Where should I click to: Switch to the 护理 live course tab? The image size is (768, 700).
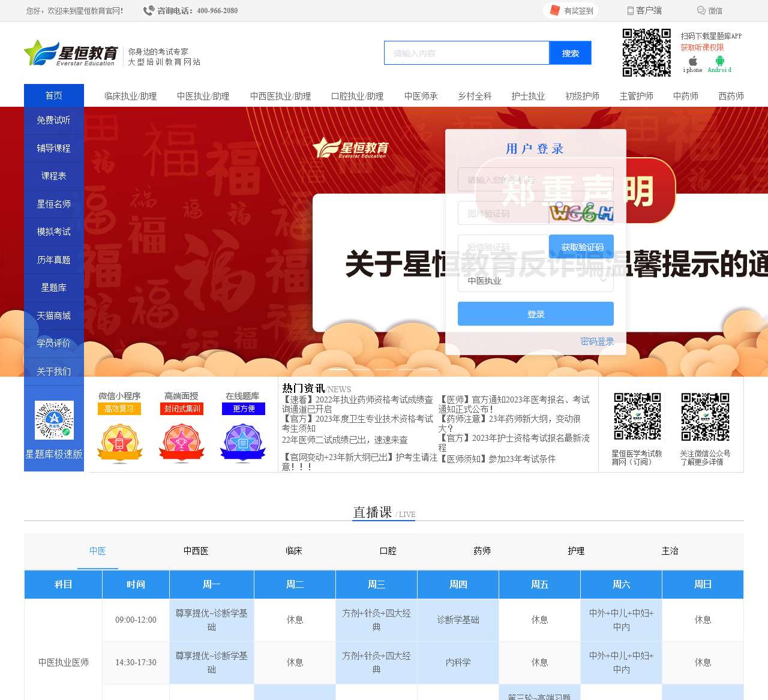point(576,551)
